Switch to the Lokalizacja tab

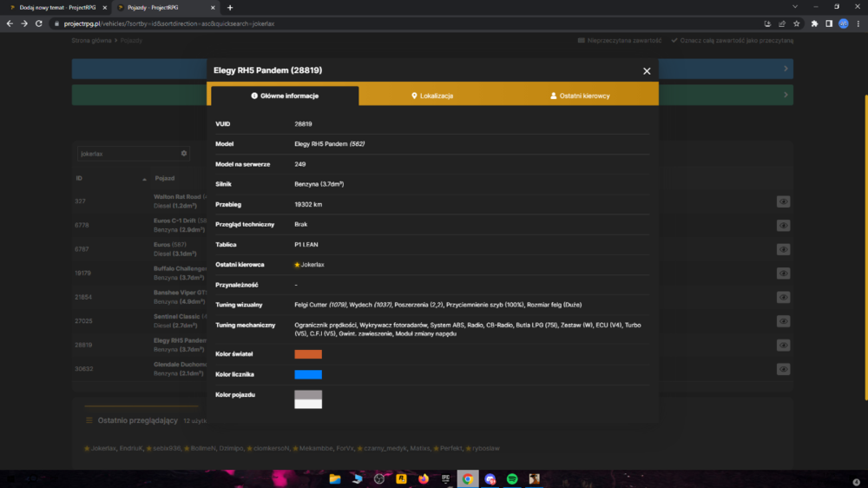[432, 96]
